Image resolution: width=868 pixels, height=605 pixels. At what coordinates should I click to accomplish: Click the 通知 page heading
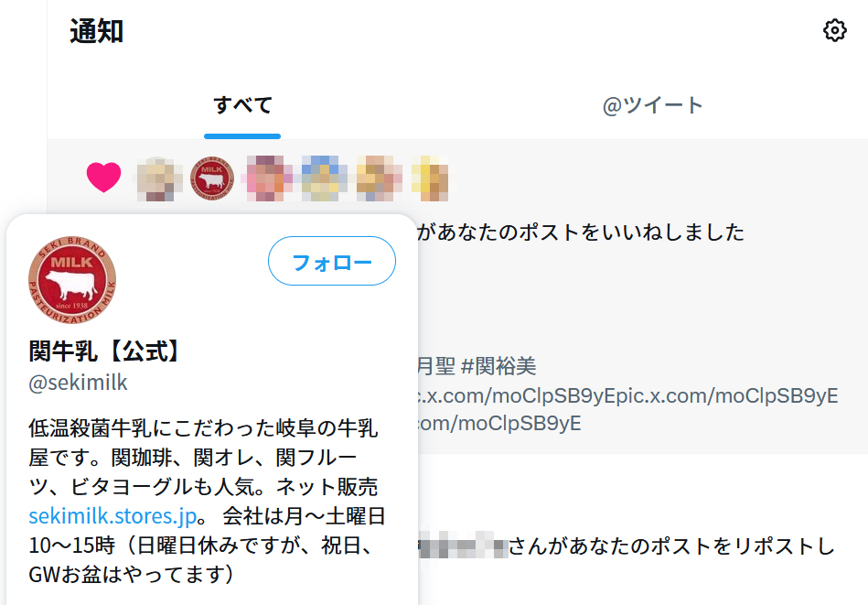96,30
